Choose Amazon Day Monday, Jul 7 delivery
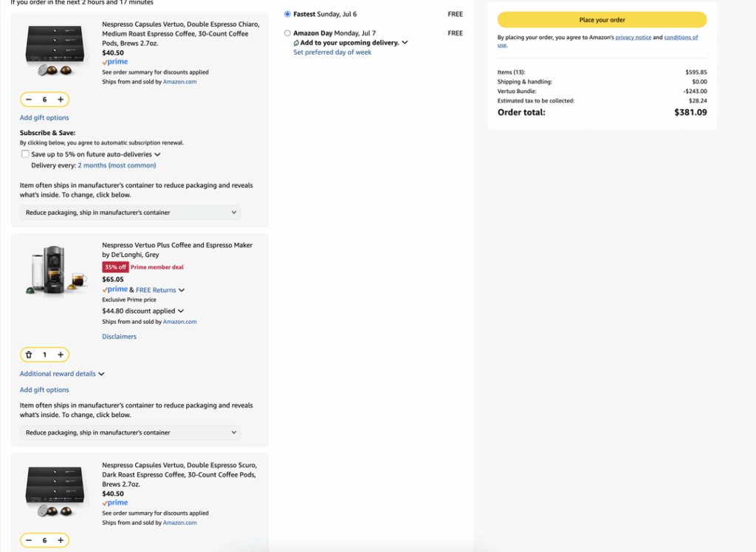 [x=287, y=33]
